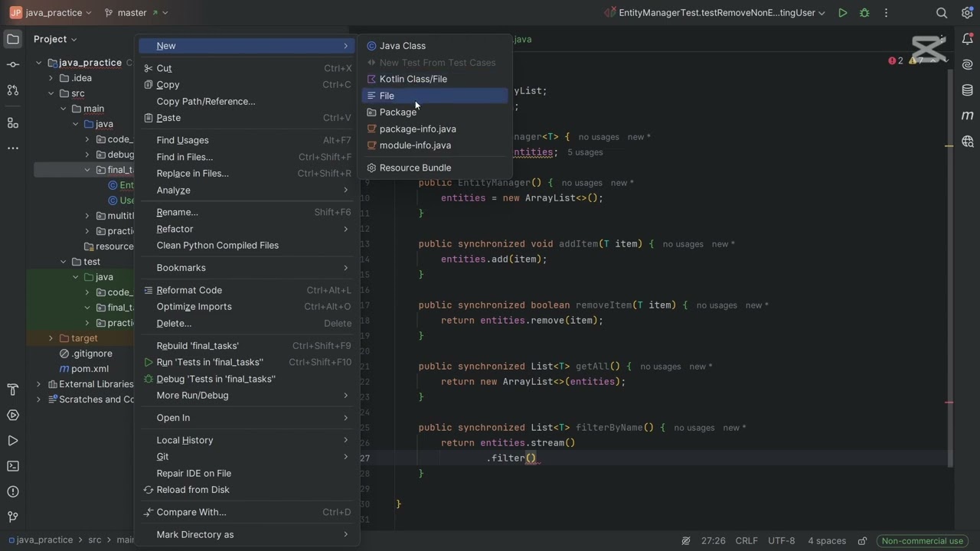Image resolution: width=980 pixels, height=551 pixels.
Task: Open the Structure tool window icon
Action: (13, 122)
